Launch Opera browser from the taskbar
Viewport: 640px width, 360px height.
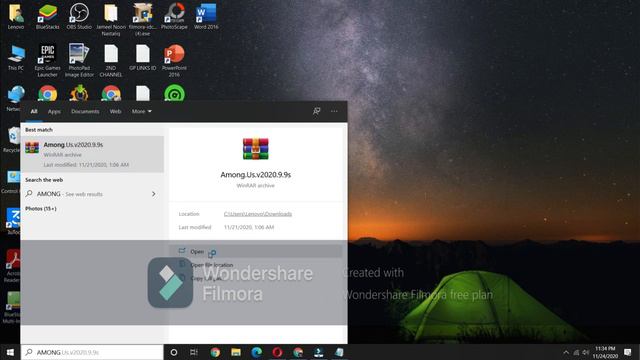[277, 352]
